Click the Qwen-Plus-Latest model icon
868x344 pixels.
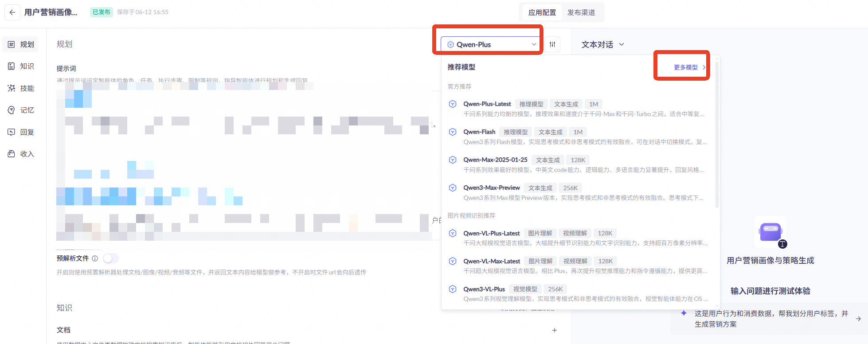click(453, 104)
